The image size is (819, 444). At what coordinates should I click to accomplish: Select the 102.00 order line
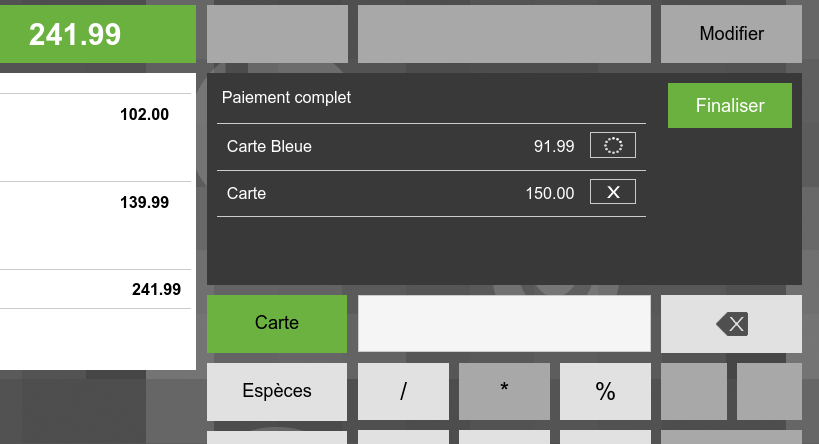96,138
